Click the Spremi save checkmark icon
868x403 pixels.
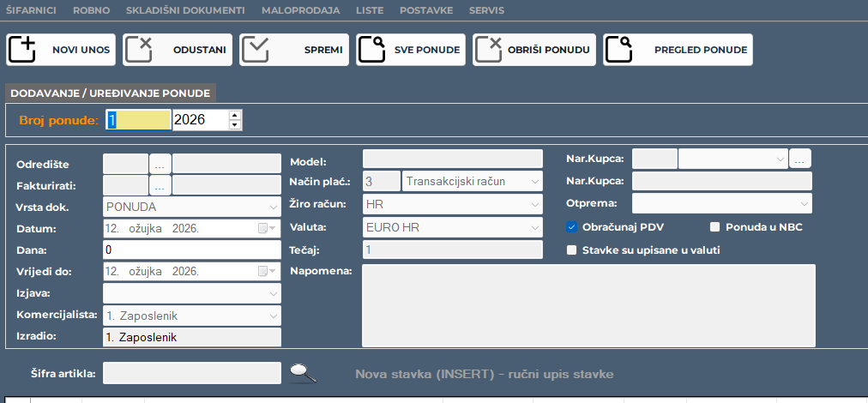click(255, 50)
